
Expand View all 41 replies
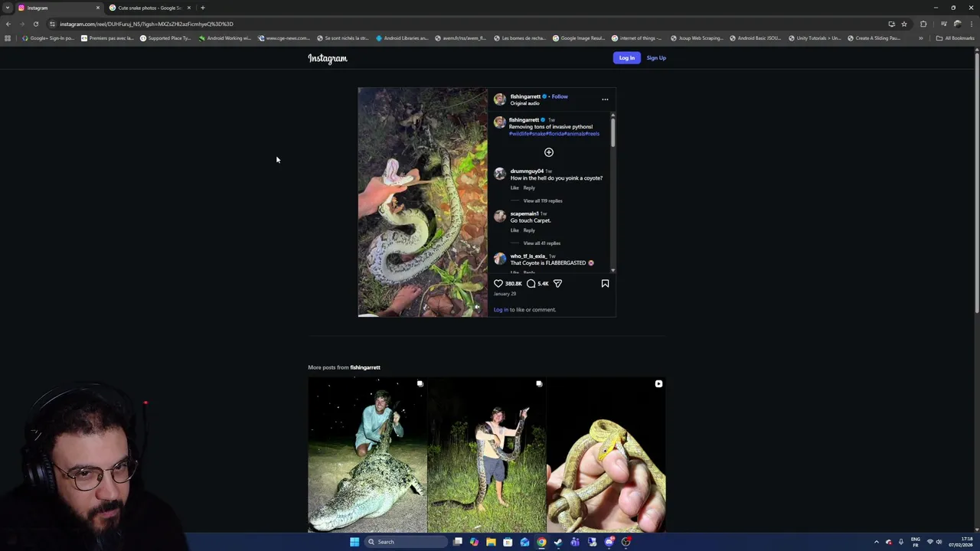point(542,243)
